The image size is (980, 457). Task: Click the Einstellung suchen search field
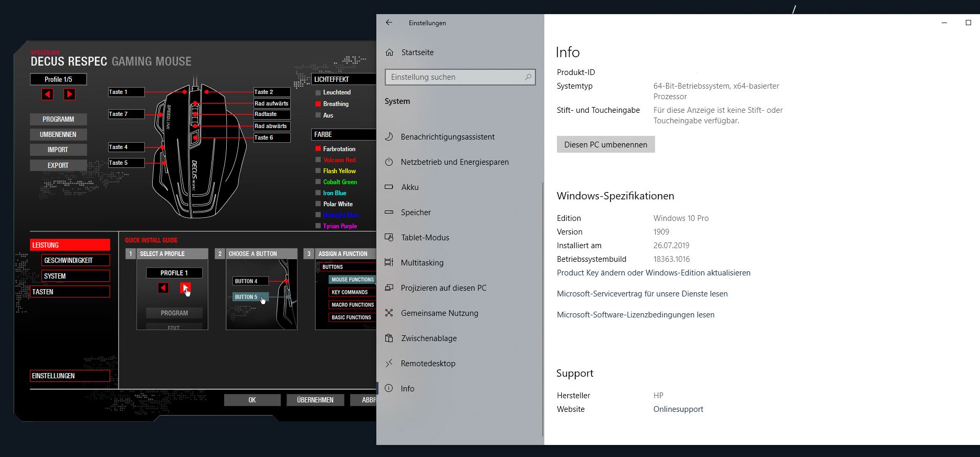pyautogui.click(x=460, y=77)
